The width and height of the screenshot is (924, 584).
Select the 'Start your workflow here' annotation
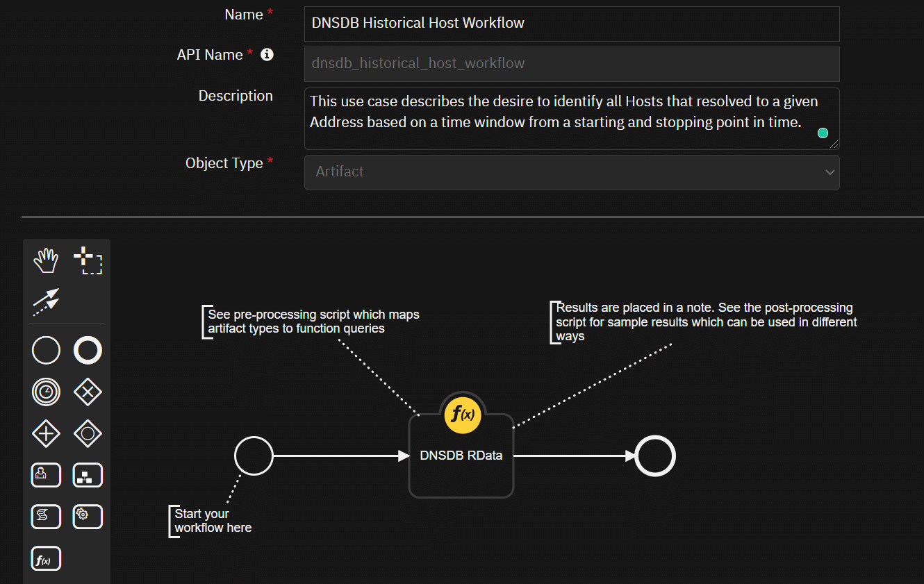(212, 521)
